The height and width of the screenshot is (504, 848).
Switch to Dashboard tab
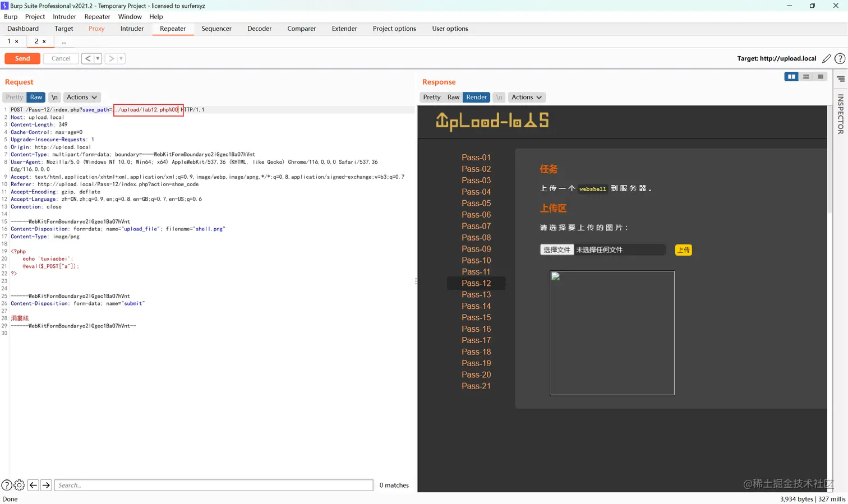23,29
